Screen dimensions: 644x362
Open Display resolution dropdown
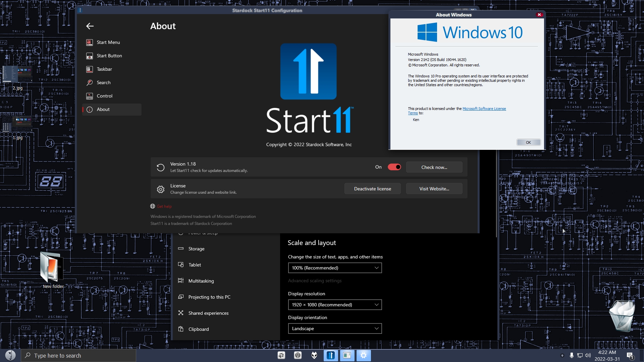pos(335,305)
